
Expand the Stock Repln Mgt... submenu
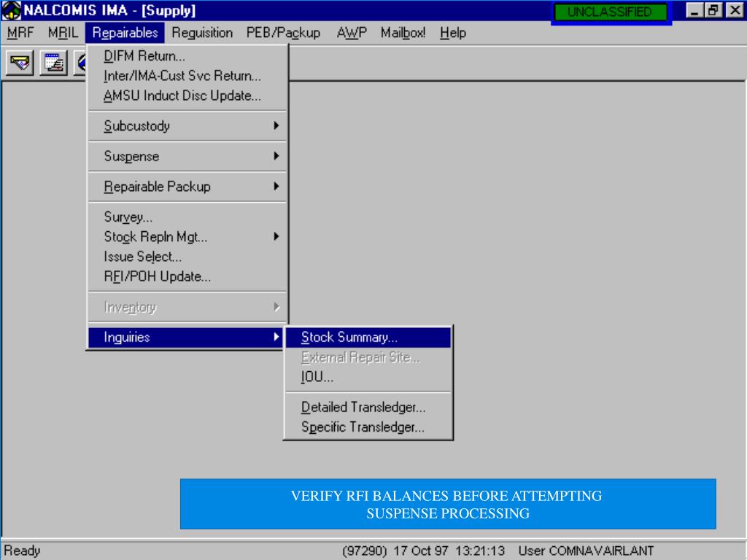point(187,237)
